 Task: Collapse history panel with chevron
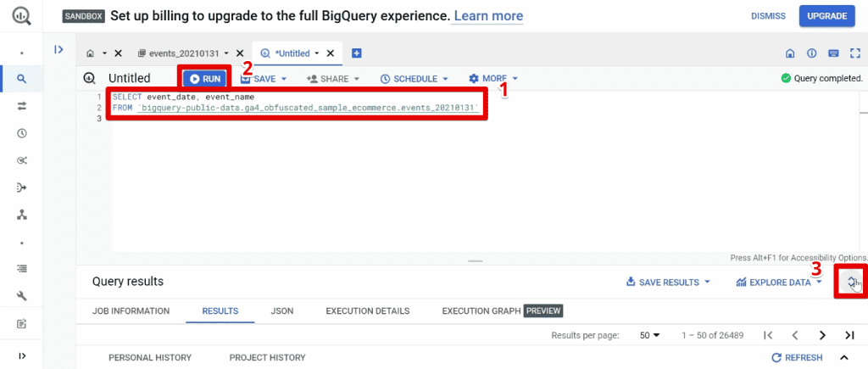point(844,357)
